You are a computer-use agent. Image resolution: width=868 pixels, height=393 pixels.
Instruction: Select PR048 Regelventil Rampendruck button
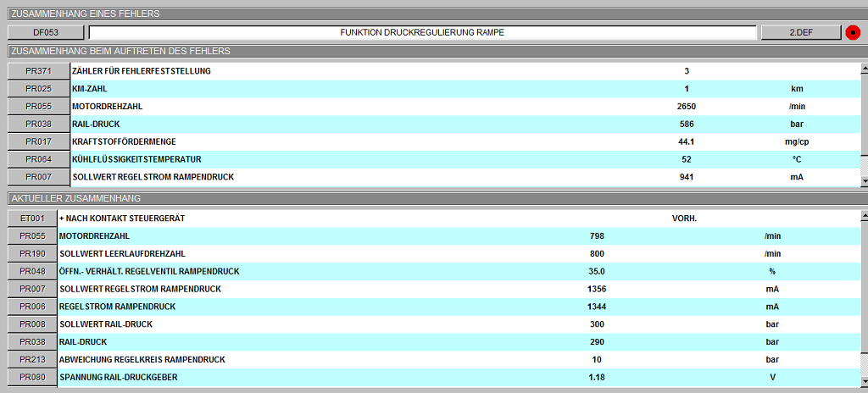[x=32, y=272]
